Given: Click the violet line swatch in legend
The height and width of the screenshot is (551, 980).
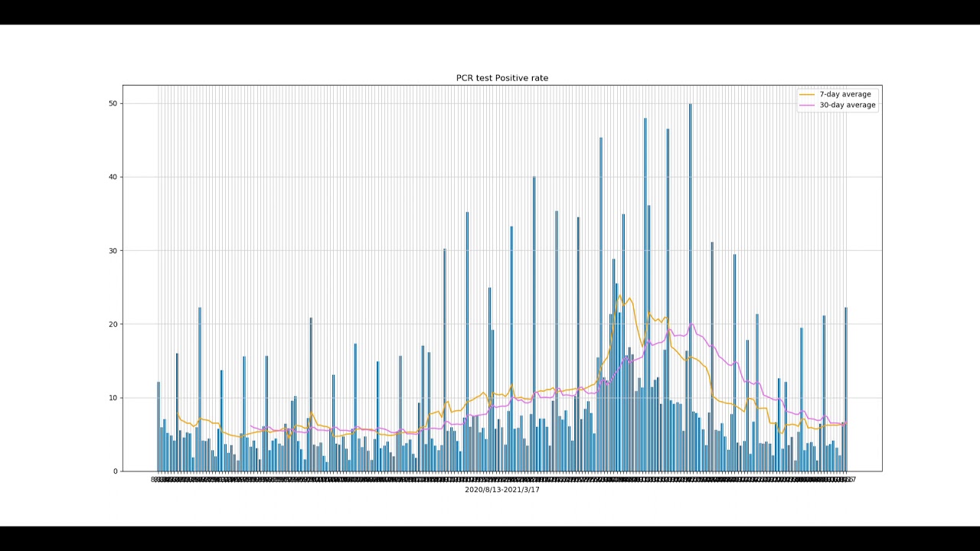Looking at the screenshot, I should pos(807,105).
